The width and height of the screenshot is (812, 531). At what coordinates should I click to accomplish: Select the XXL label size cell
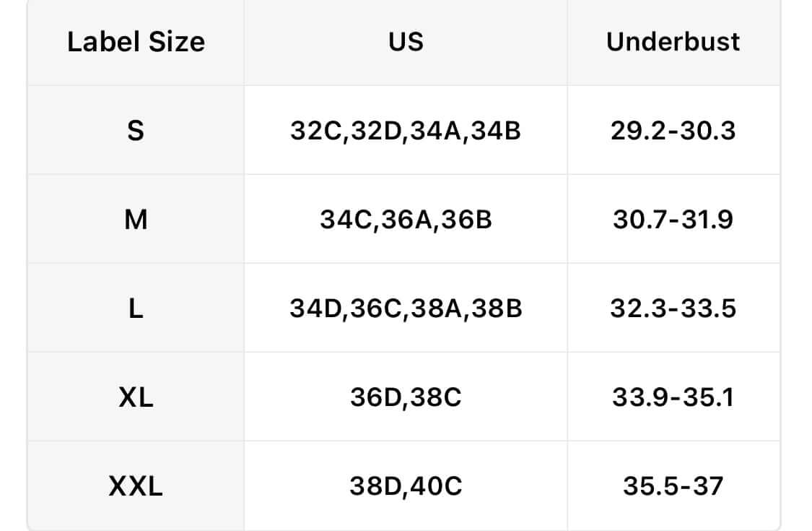click(x=136, y=486)
